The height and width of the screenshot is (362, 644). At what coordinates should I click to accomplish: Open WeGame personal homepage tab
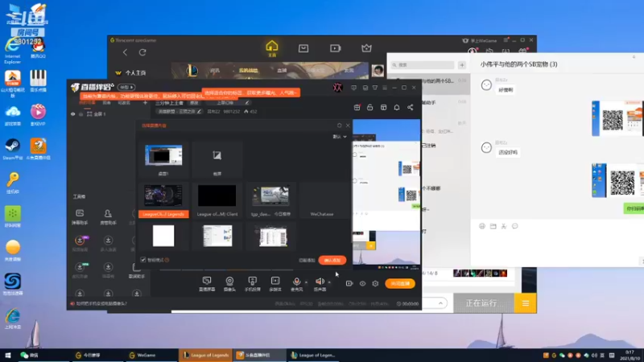tap(131, 72)
